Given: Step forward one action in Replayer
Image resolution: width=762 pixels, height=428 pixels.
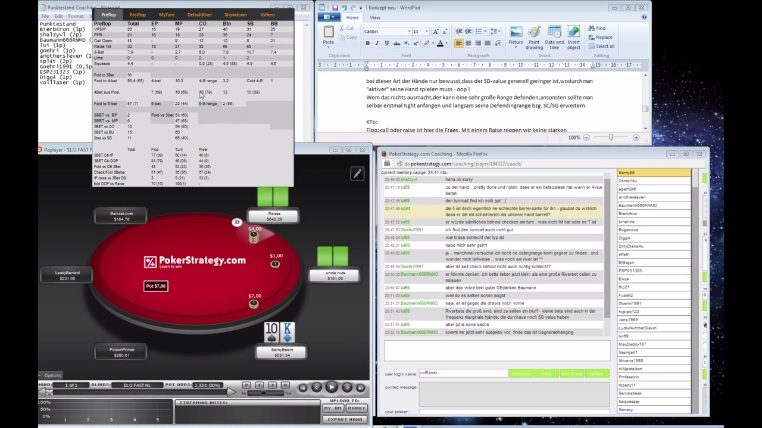Looking at the screenshot, I should pyautogui.click(x=347, y=387).
